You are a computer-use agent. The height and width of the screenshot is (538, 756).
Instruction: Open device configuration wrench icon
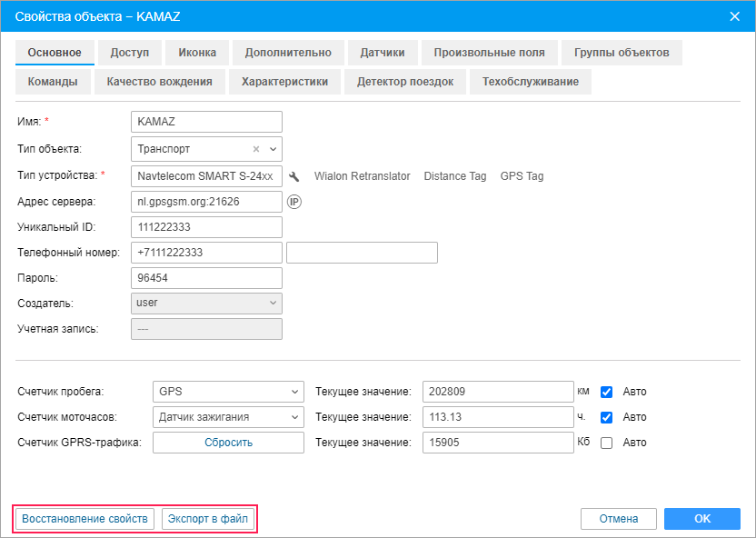tap(293, 176)
